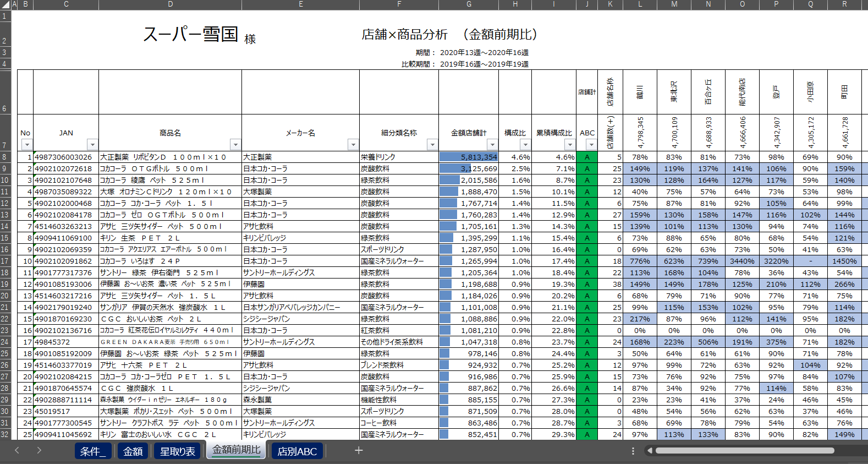Click maker cell 日本サンガリアベバレッジカンパニー
Image resolution: width=868 pixels, height=464 pixels.
[x=300, y=307]
